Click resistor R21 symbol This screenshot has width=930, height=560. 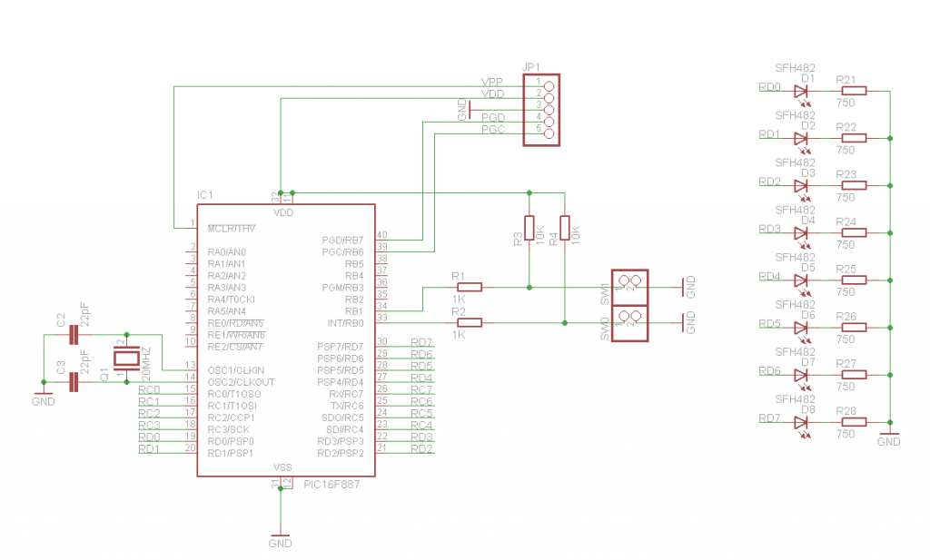coord(854,92)
